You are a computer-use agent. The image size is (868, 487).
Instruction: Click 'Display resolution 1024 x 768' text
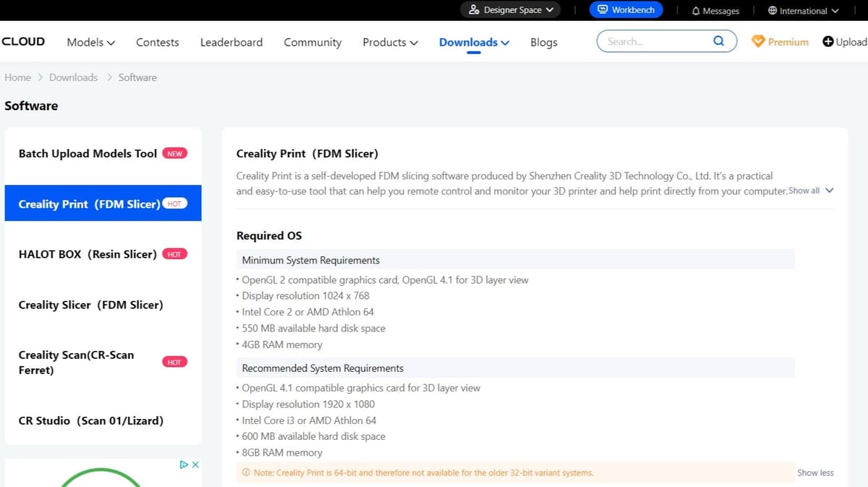(x=305, y=295)
